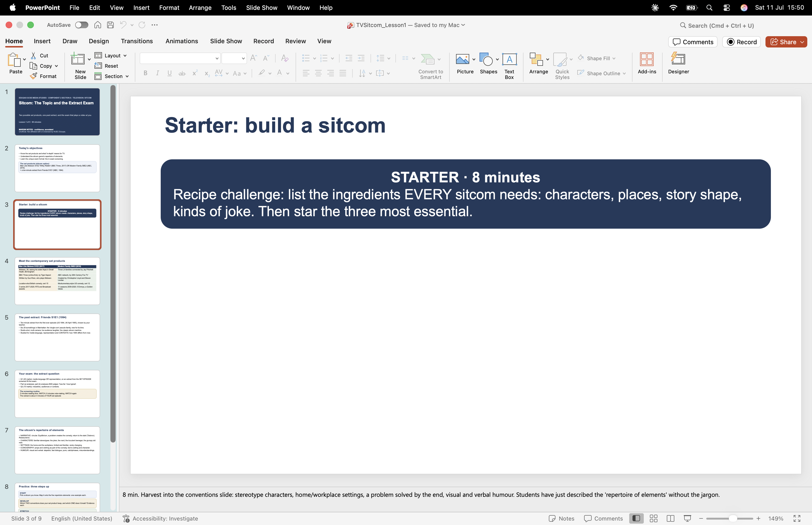Click the Format painter brush icon

tap(33, 76)
